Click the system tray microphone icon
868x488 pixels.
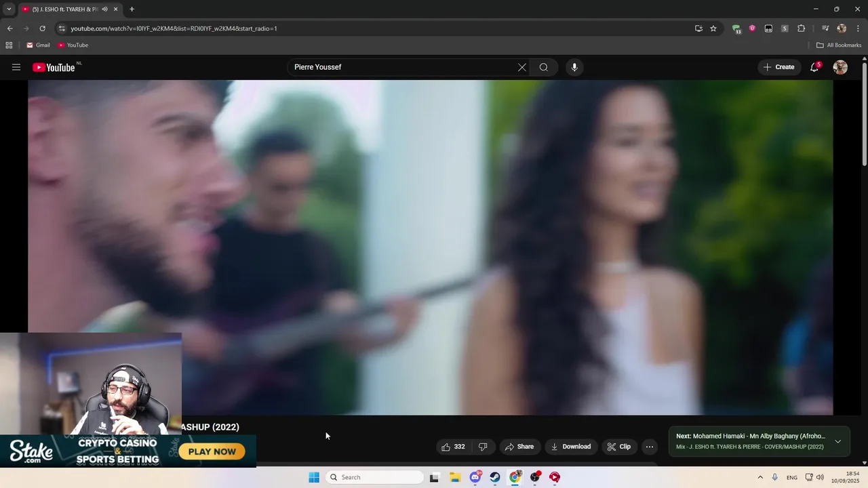point(775,477)
